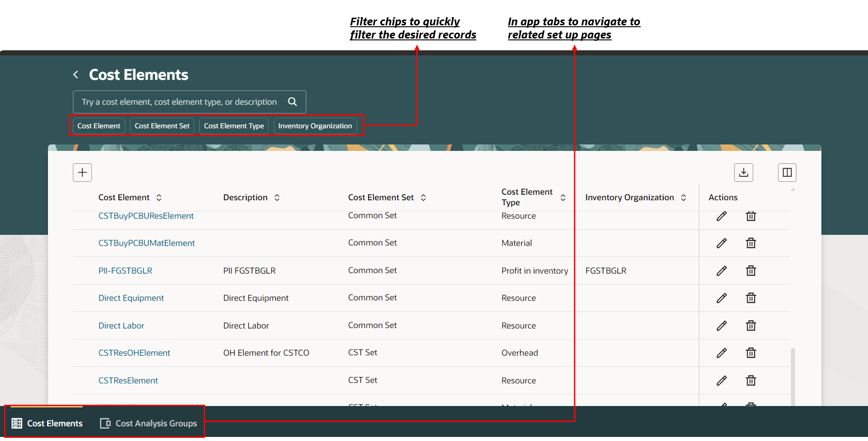
Task: Create a new record with the plus icon
Action: point(82,172)
